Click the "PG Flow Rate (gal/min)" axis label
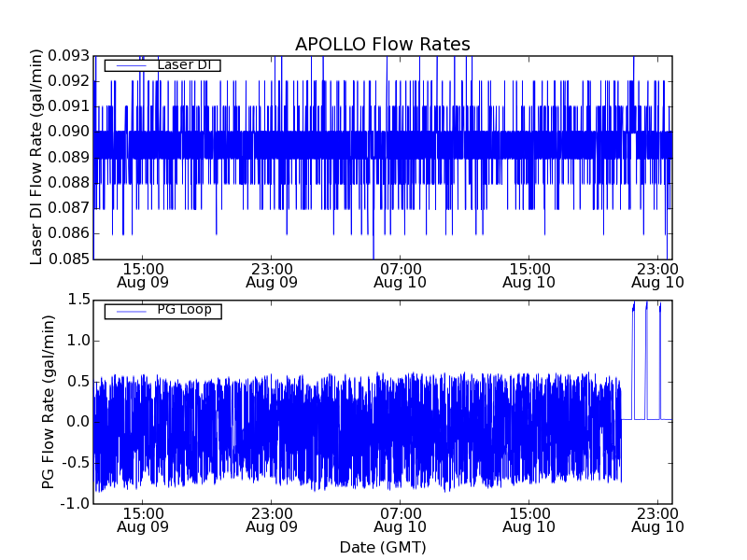This screenshot has width=747, height=560. pyautogui.click(x=49, y=401)
